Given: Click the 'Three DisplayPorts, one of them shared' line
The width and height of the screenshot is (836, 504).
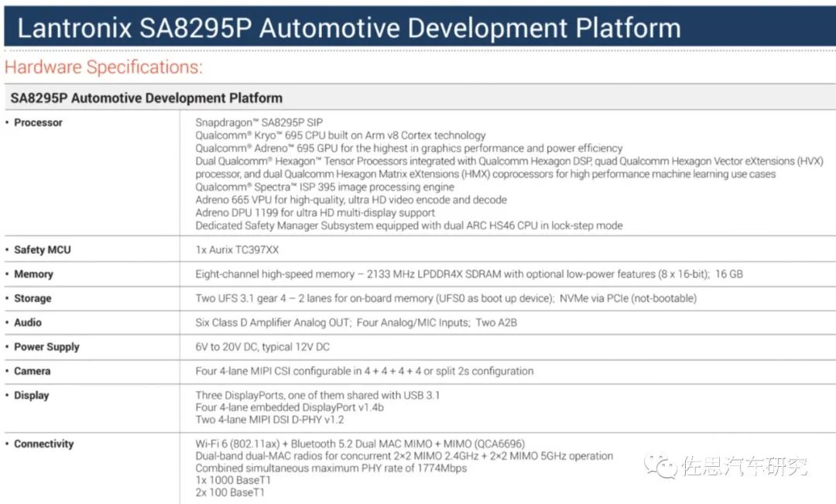Looking at the screenshot, I should click(x=317, y=395).
